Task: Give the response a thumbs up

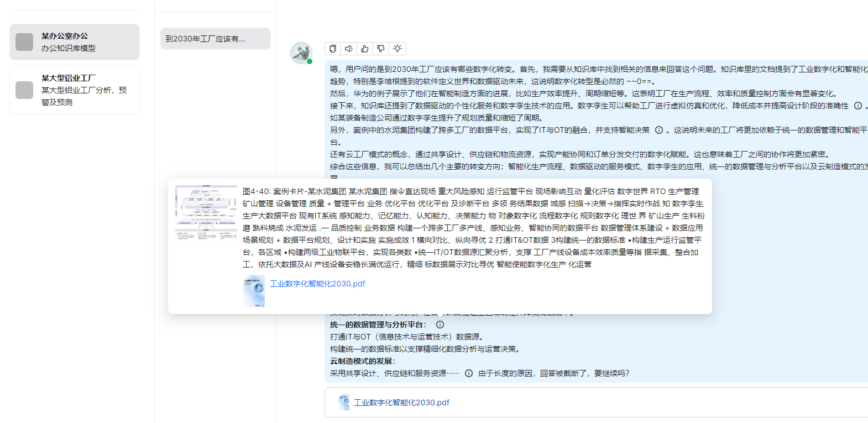Action: coord(365,49)
